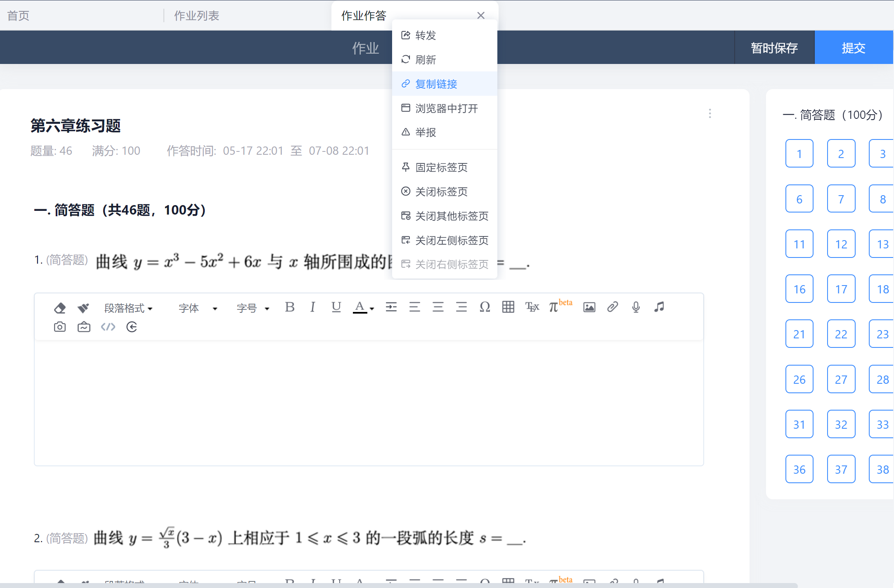Select 复制链接 from the context menu
894x588 pixels.
tap(445, 84)
